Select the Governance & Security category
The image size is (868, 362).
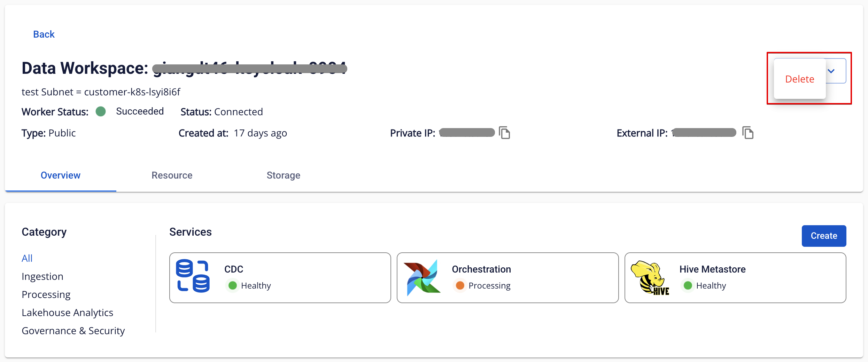pyautogui.click(x=73, y=330)
